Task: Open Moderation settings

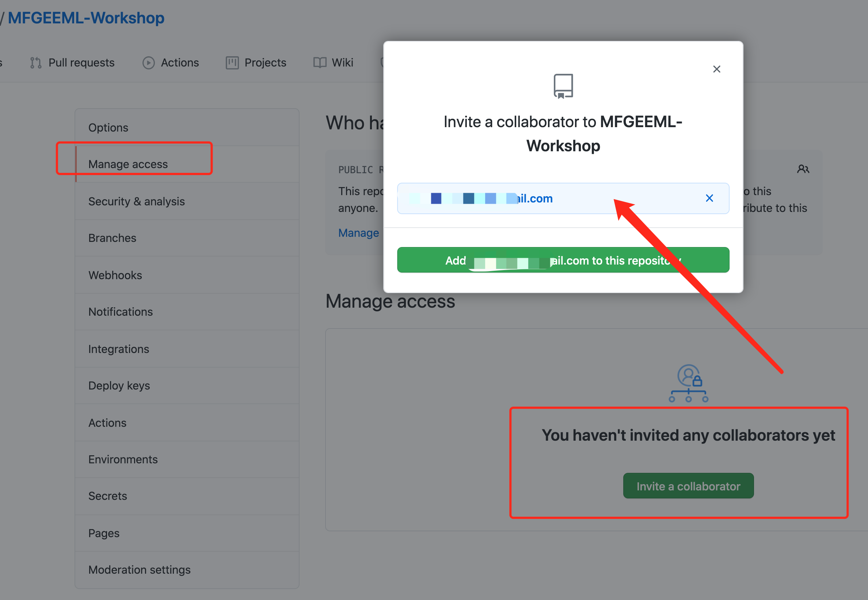Action: click(187, 570)
